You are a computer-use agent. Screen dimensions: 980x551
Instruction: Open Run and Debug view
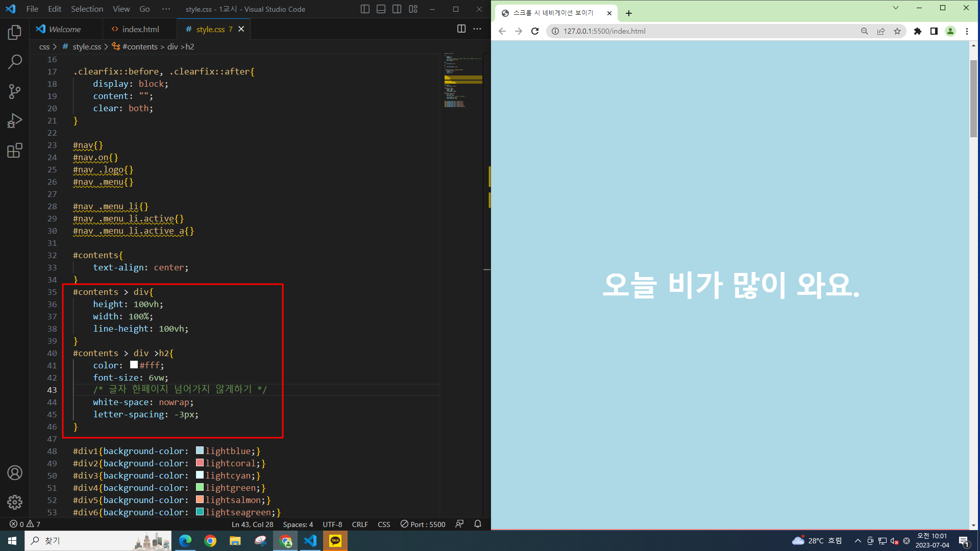coord(15,121)
